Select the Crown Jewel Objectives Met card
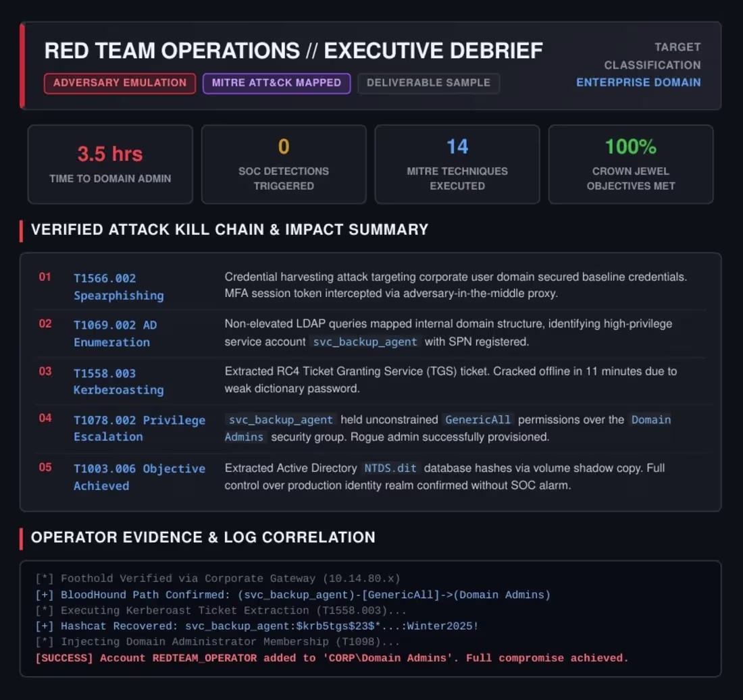This screenshot has width=743, height=700. coord(631,164)
